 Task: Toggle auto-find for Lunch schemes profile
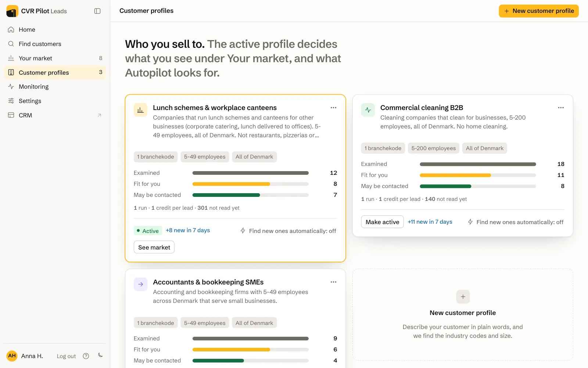(288, 231)
